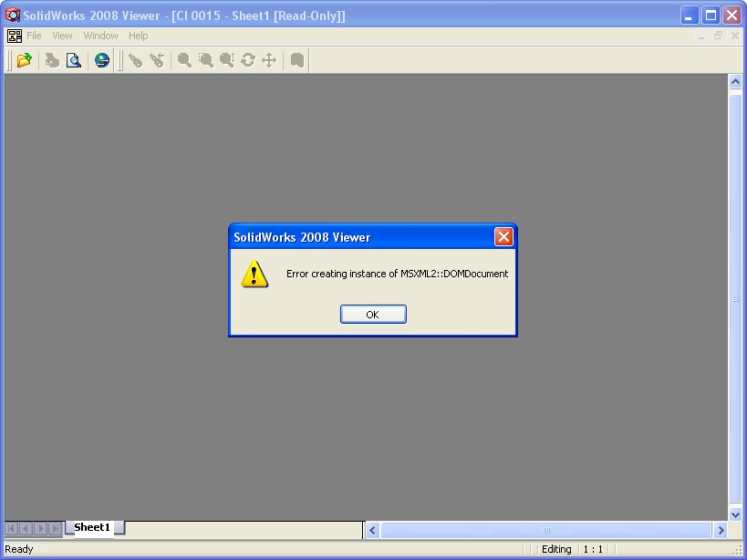Click horizontal scrollbar right arrow
Image resolution: width=747 pixels, height=560 pixels.
click(x=721, y=530)
